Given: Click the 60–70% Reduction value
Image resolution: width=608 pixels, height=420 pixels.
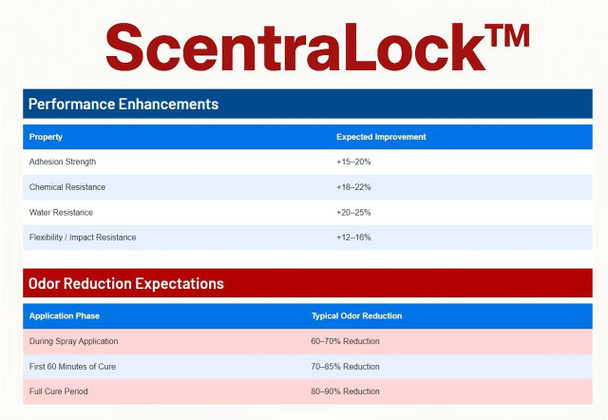Looking at the screenshot, I should click(x=345, y=341).
